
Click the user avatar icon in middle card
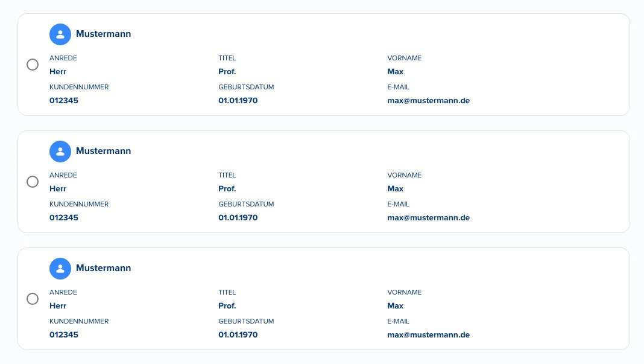[x=60, y=152]
